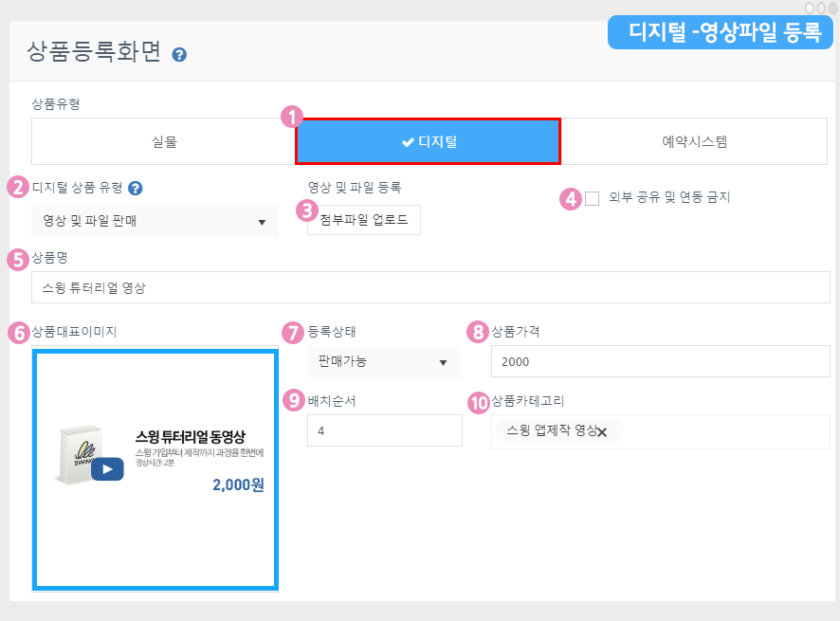Click the 상품대표이미지 product thumbnail
Screen dimensions: 840x621
[155, 469]
